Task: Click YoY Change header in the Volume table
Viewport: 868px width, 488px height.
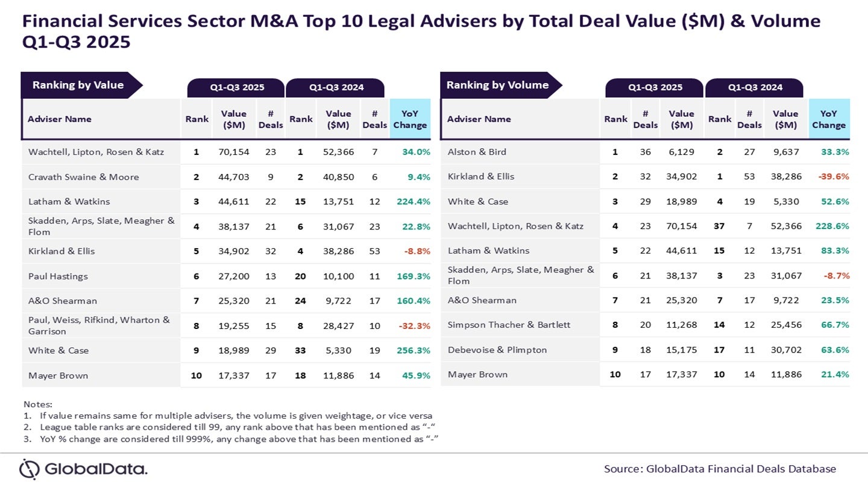Action: [828, 119]
